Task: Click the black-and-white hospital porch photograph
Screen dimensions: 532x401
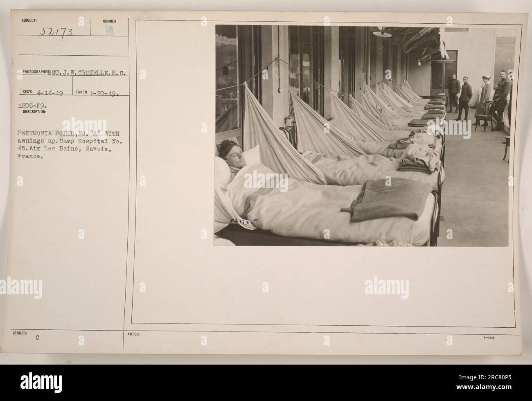Action: click(365, 135)
